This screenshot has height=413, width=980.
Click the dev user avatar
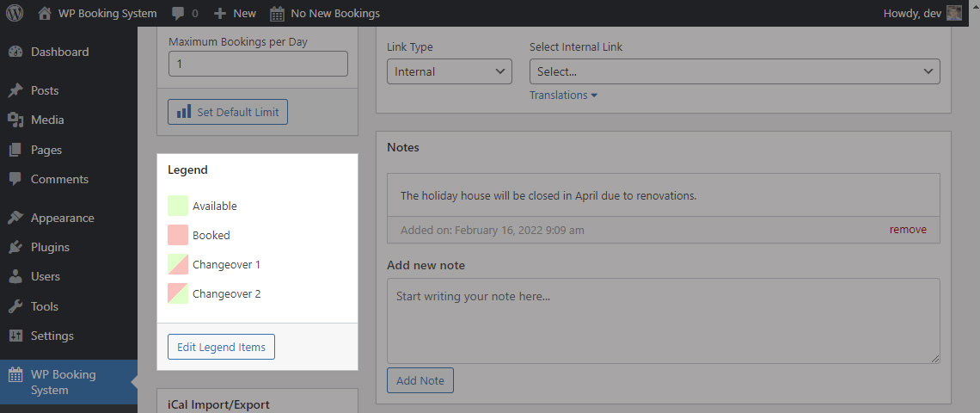tap(953, 13)
